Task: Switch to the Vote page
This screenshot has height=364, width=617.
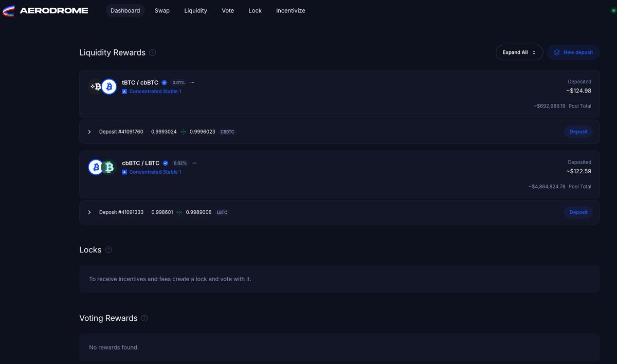Action: point(228,10)
